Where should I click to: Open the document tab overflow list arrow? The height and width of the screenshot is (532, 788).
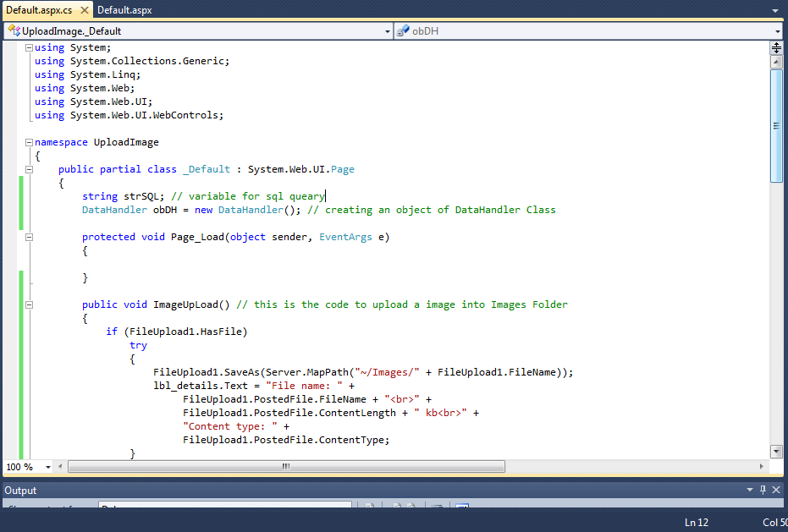tap(775, 10)
